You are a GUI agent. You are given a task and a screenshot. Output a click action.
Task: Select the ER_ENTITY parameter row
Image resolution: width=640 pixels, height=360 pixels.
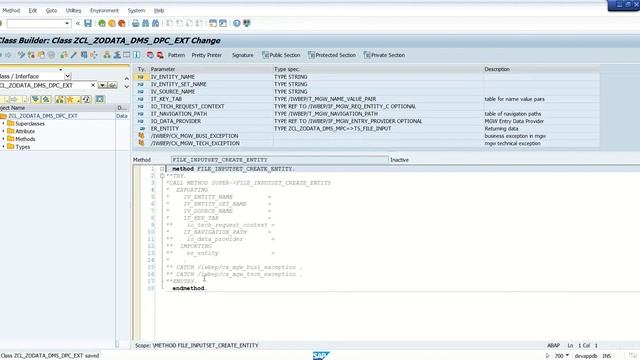click(367, 128)
